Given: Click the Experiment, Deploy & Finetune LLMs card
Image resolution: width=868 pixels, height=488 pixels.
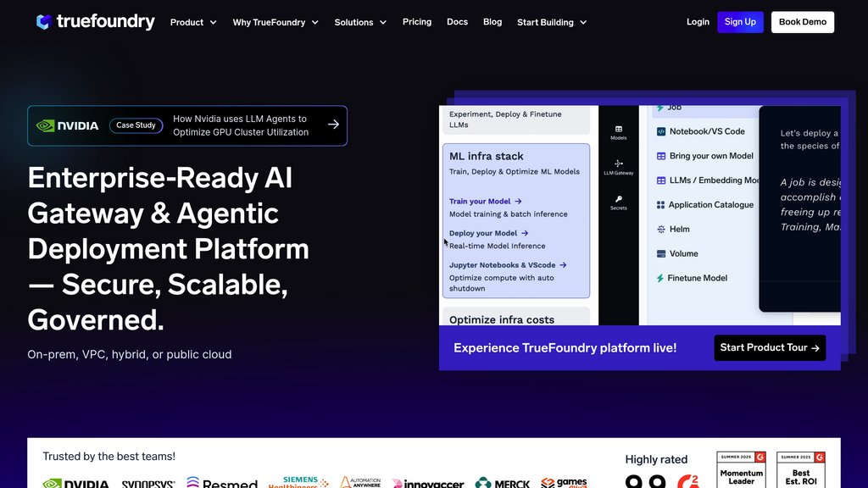Looking at the screenshot, I should pos(516,119).
